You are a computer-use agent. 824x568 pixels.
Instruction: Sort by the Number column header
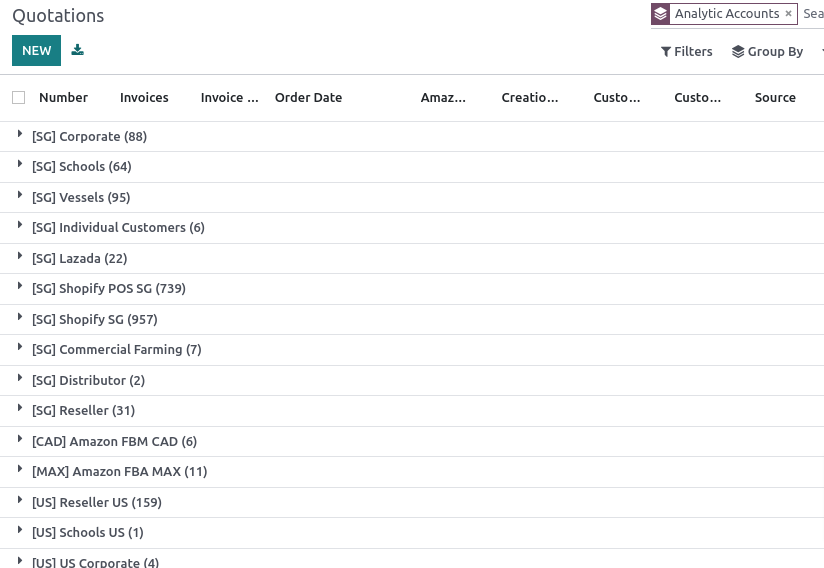(x=64, y=97)
